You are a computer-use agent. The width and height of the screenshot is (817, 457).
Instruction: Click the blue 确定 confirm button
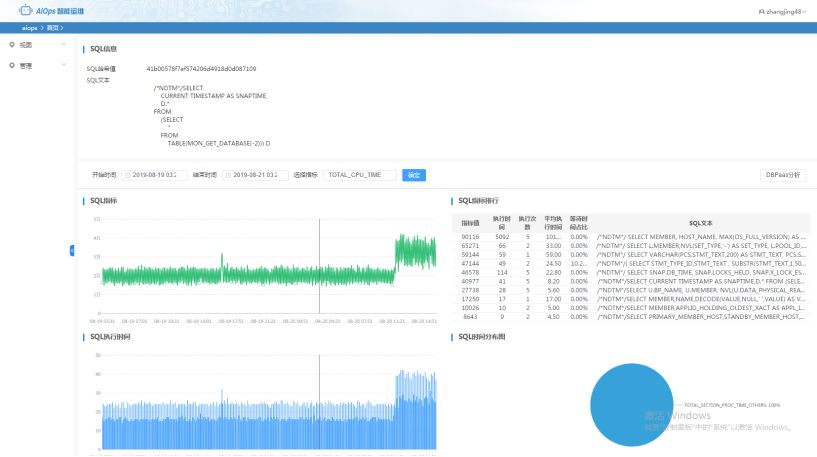pyautogui.click(x=413, y=175)
